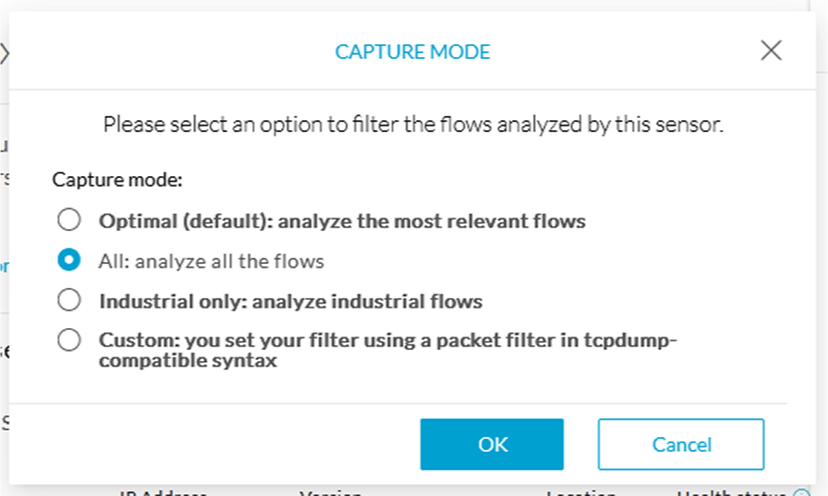Close the Capture Mode dialog with X
The image size is (828, 496).
pos(771,51)
